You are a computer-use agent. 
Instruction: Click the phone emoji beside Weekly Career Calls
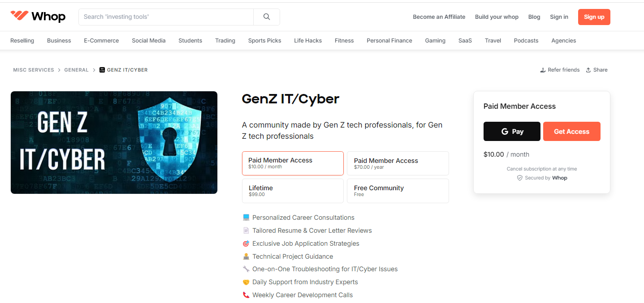[x=246, y=295]
